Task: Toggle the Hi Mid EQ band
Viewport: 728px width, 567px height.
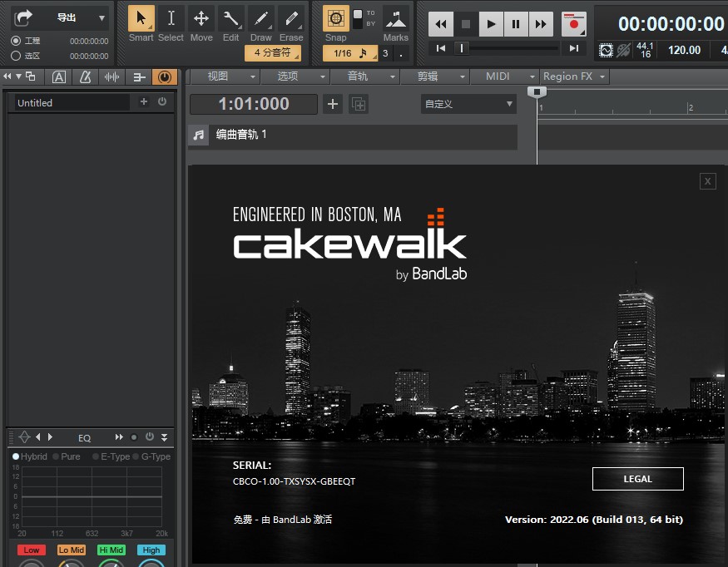Action: click(x=111, y=550)
